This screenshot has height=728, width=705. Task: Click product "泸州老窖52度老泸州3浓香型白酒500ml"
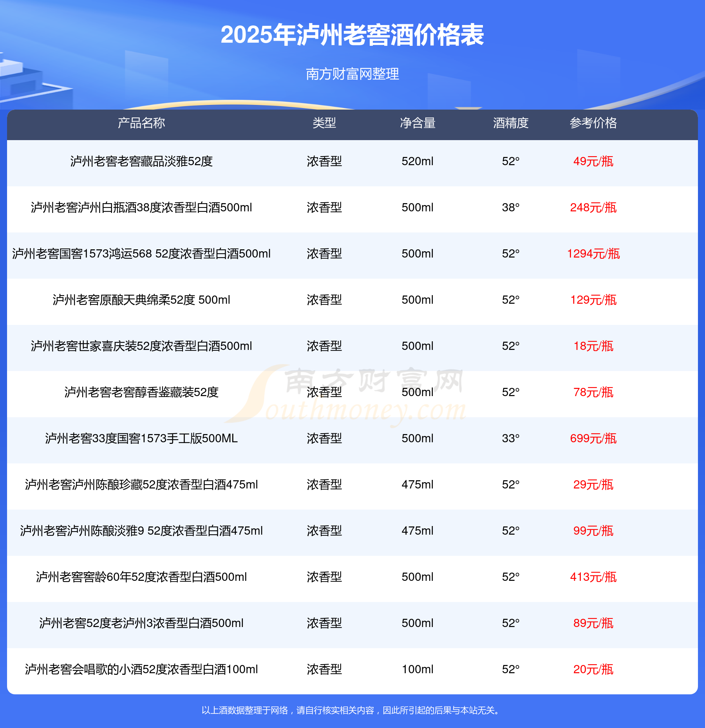tap(141, 623)
